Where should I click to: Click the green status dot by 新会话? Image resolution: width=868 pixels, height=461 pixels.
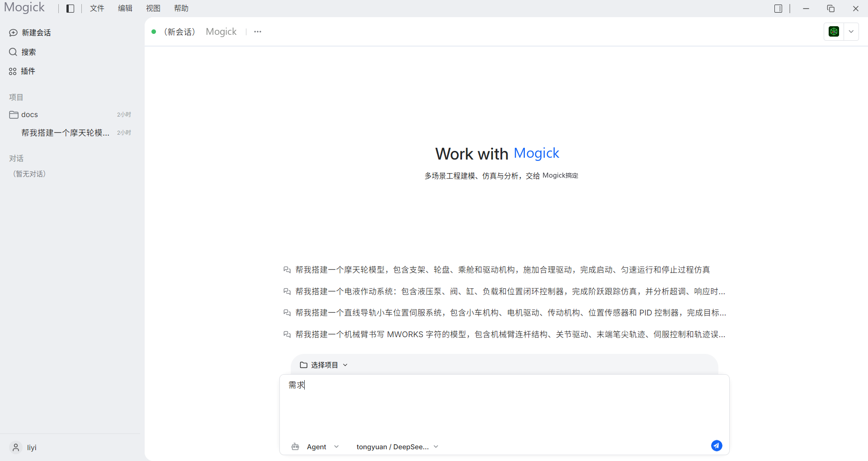(x=154, y=32)
